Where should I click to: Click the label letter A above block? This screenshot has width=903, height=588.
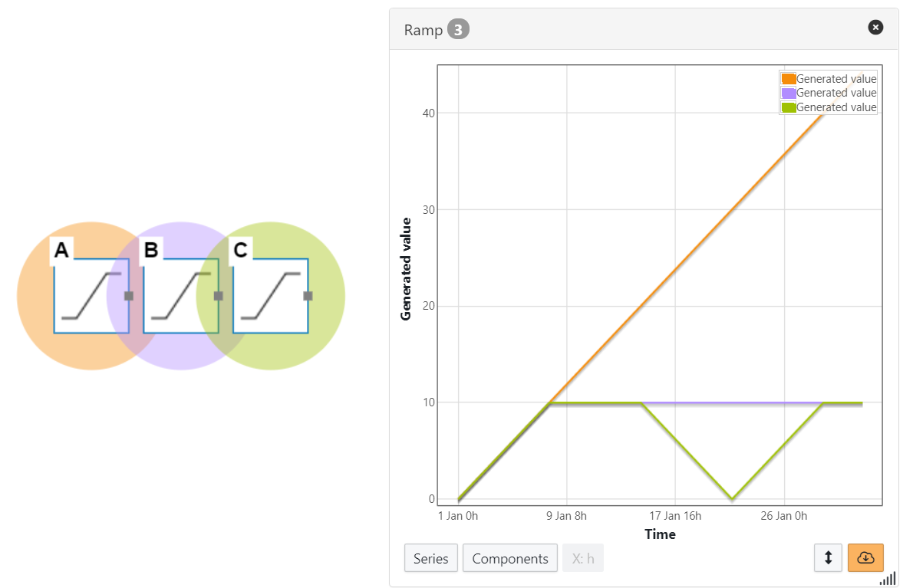pos(62,250)
